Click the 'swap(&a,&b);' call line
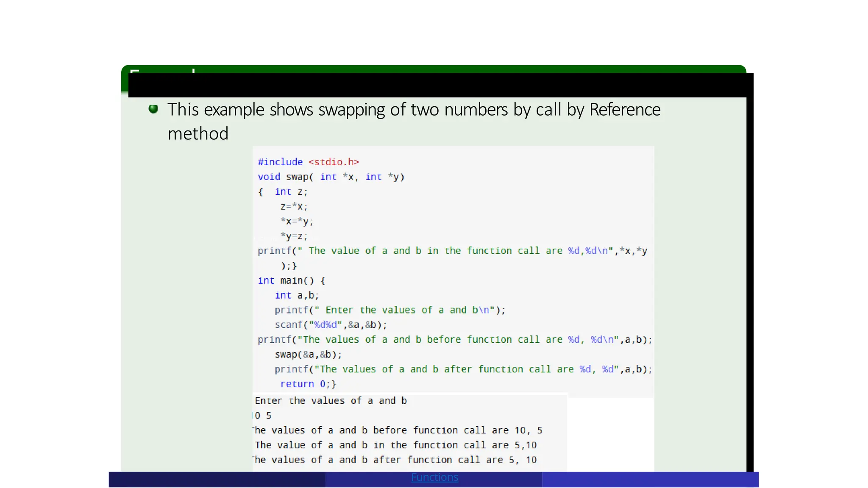The image size is (868, 488). (308, 355)
